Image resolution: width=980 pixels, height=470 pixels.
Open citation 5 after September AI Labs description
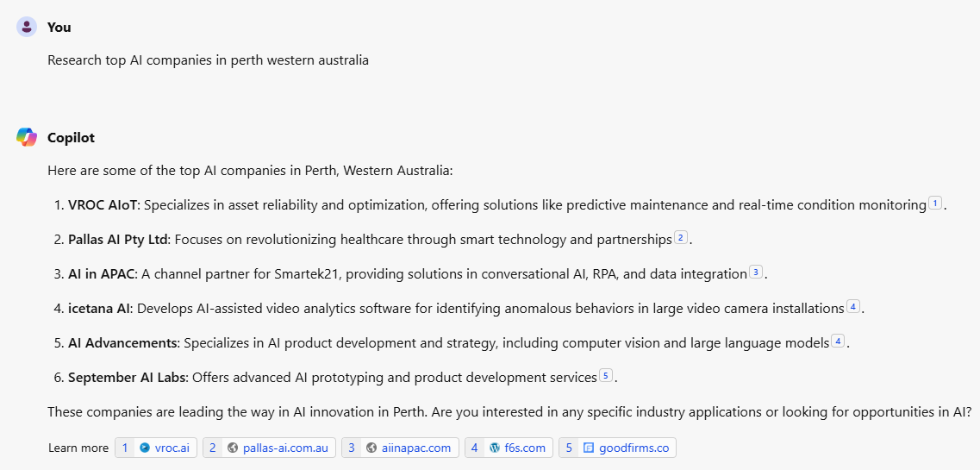click(x=606, y=376)
